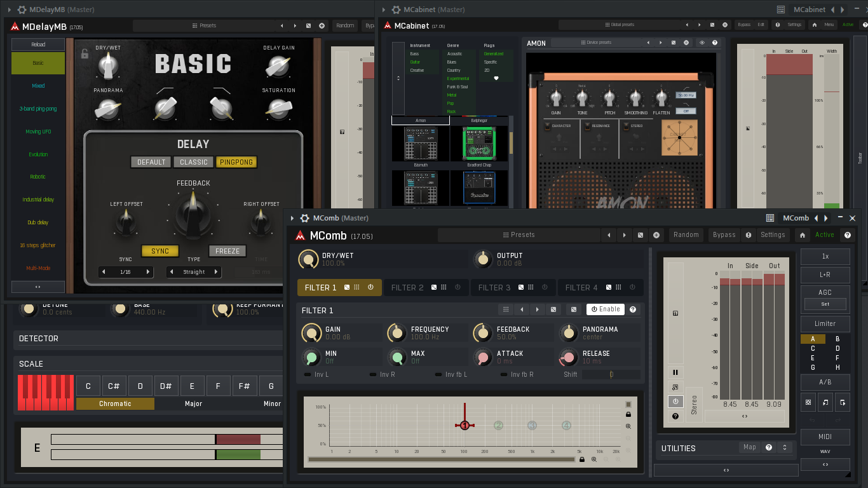Click the MDelayMB padlock icon
868x488 pixels.
pyautogui.click(x=85, y=54)
